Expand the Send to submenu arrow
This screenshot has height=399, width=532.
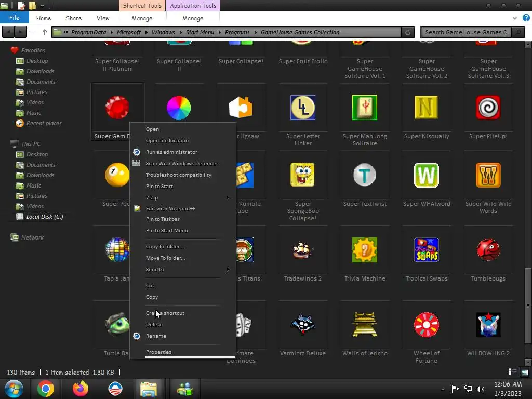(228, 270)
